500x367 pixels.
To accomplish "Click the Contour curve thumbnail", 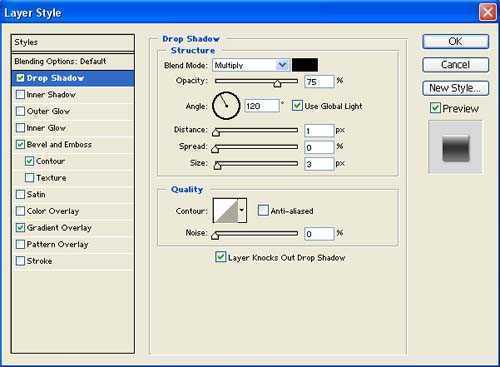I will (225, 210).
